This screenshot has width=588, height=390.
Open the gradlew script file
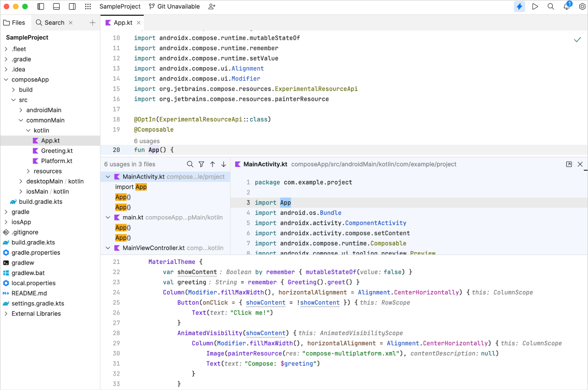click(23, 263)
